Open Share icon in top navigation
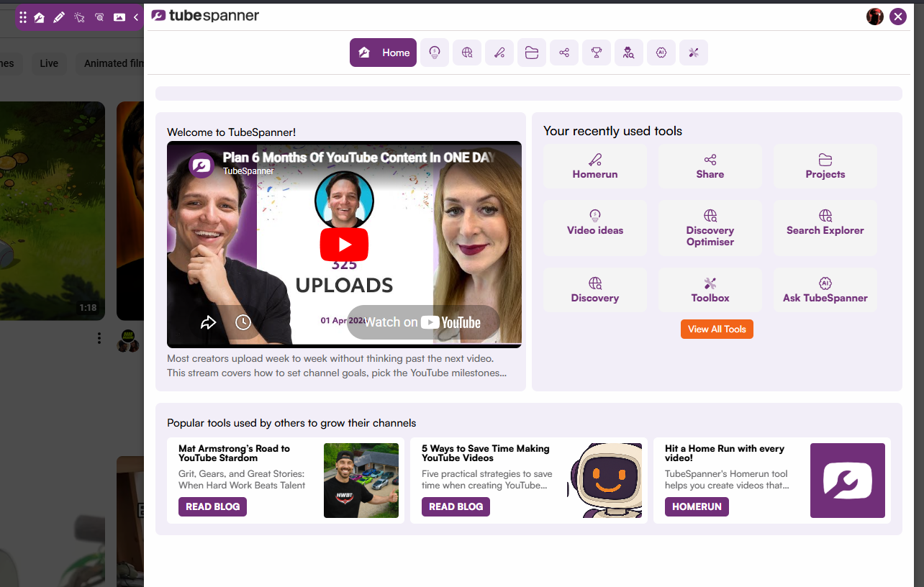This screenshot has width=924, height=587. click(x=564, y=53)
